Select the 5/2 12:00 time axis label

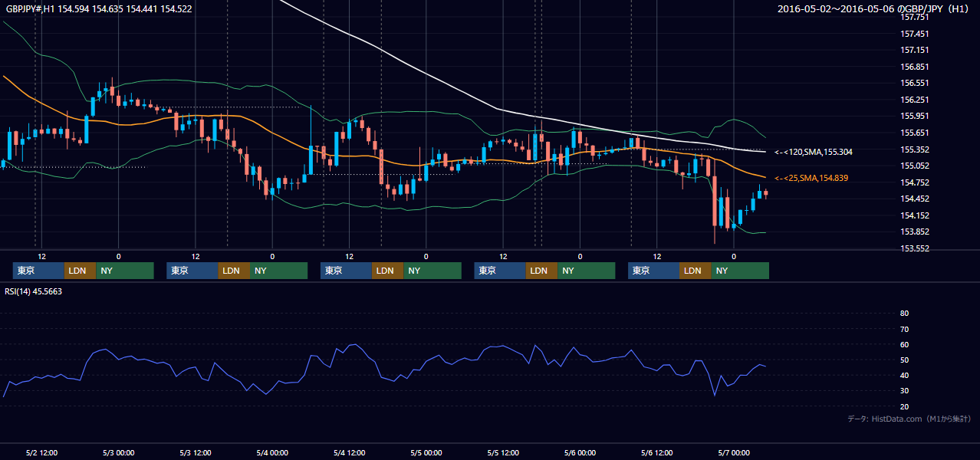(41, 452)
